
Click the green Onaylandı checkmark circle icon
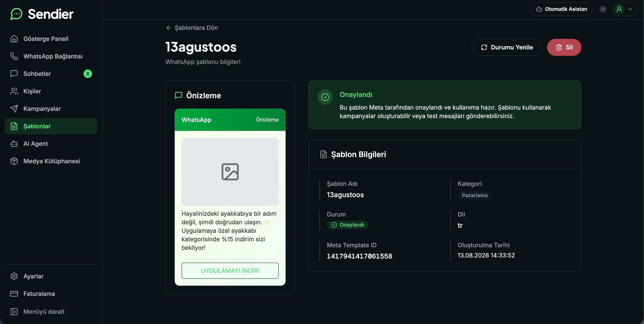(x=325, y=97)
